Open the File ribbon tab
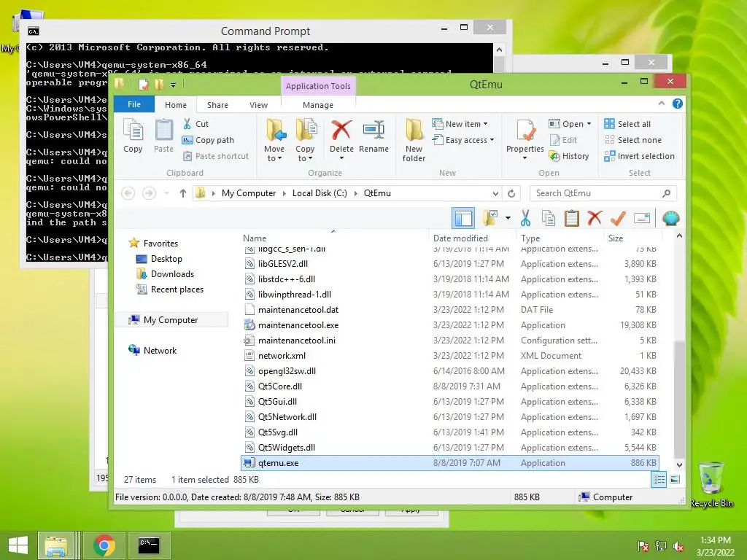This screenshot has height=560, width=747. pos(134,104)
